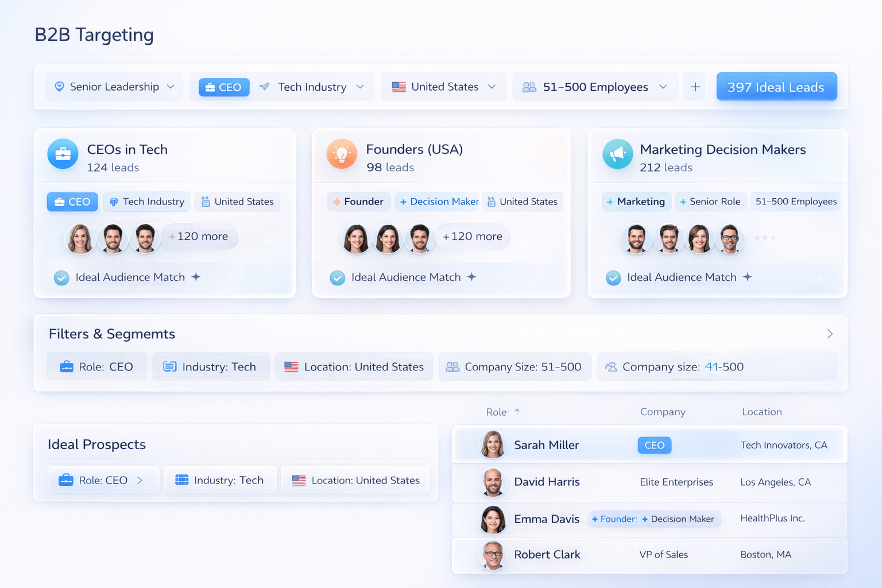Viewport: 882px width, 588px height.
Task: Toggle the Ideal Audience Match checkmark on Founders card
Action: 338,277
